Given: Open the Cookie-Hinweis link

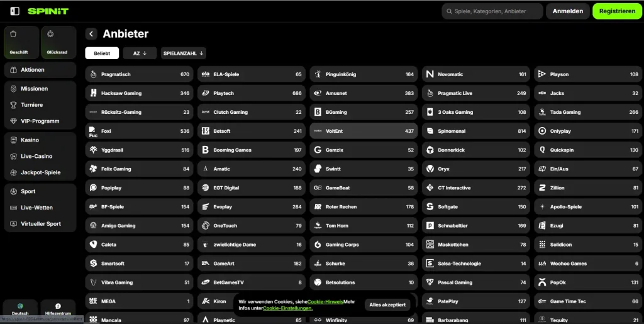Looking at the screenshot, I should [x=325, y=302].
